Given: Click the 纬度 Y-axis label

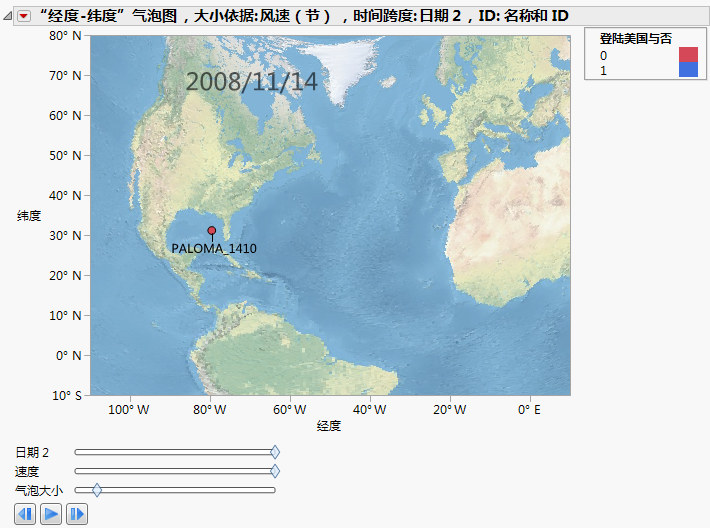Looking at the screenshot, I should tap(29, 215).
